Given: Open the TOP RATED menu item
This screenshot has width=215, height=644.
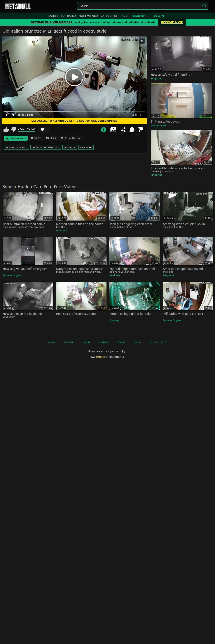Looking at the screenshot, I should click(68, 16).
